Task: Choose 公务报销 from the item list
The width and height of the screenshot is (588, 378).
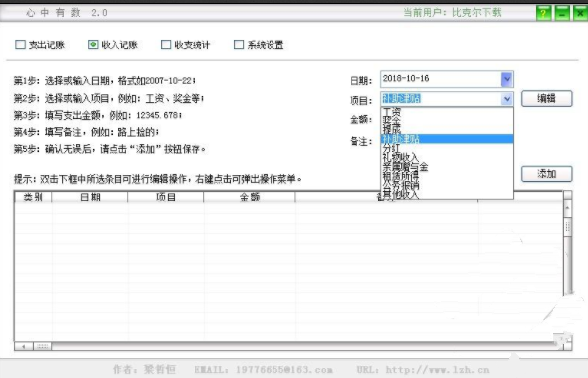Action: click(x=447, y=185)
